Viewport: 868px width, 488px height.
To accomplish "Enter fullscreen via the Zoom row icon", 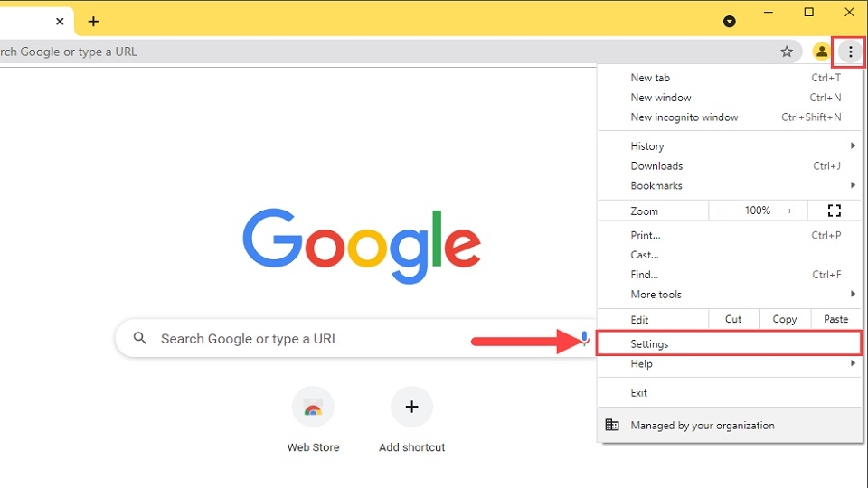I will [835, 211].
